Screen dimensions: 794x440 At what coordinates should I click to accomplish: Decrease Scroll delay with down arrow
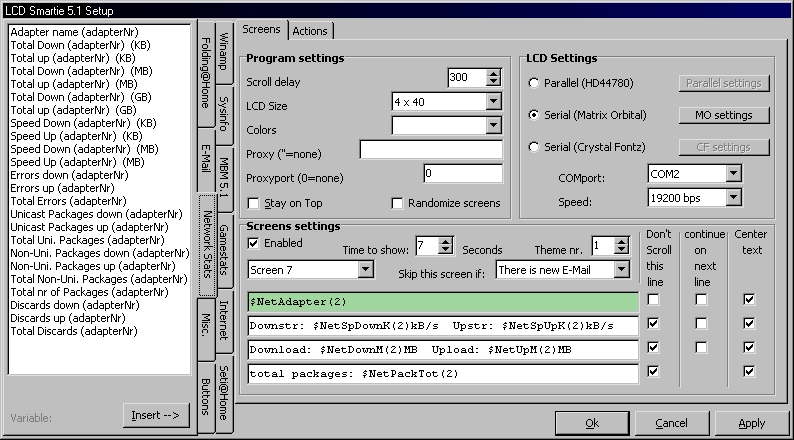[x=493, y=82]
